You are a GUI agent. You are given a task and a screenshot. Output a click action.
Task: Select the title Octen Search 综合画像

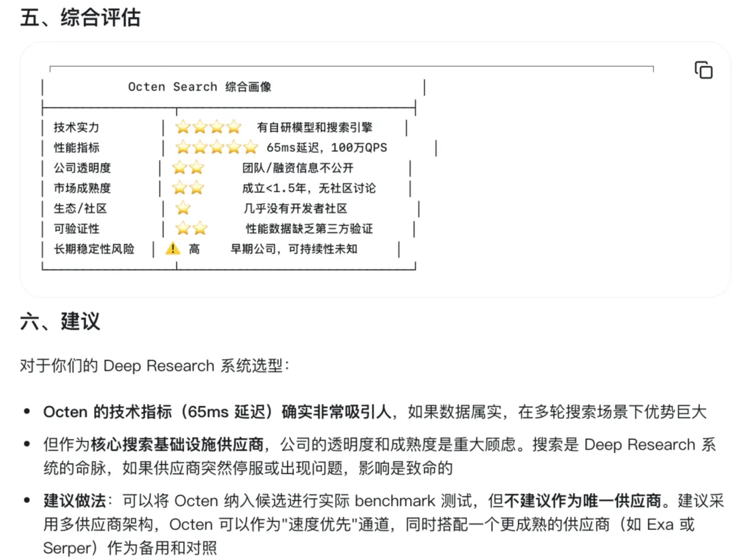(x=200, y=87)
